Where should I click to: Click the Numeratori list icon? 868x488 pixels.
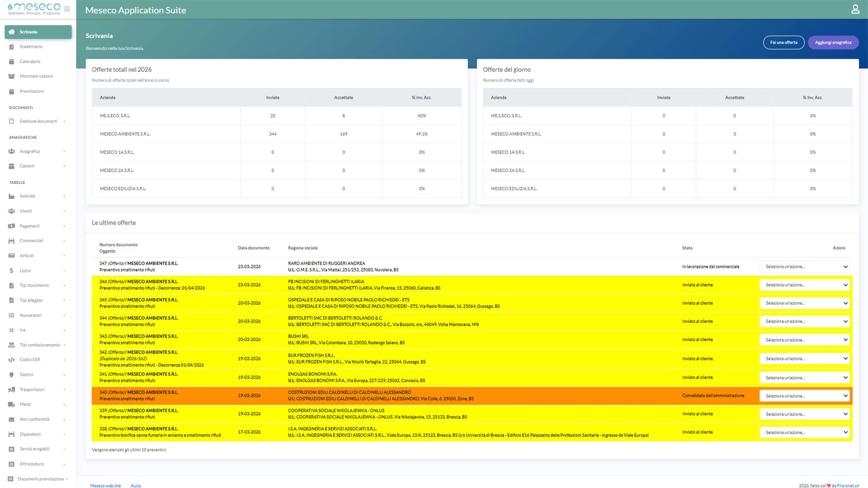[12, 315]
